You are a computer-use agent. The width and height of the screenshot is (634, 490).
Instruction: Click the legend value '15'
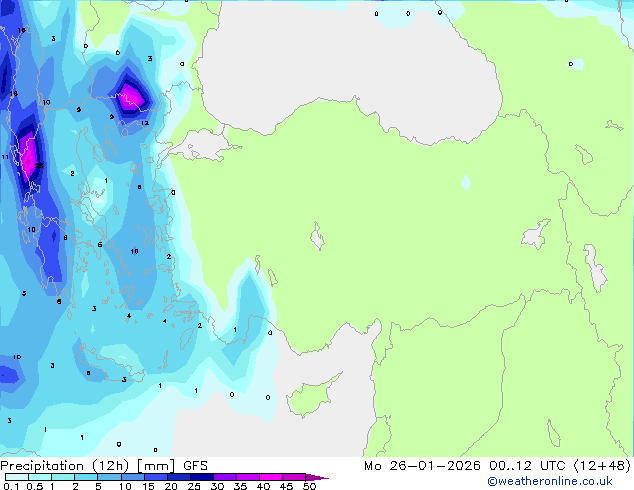tap(148, 486)
